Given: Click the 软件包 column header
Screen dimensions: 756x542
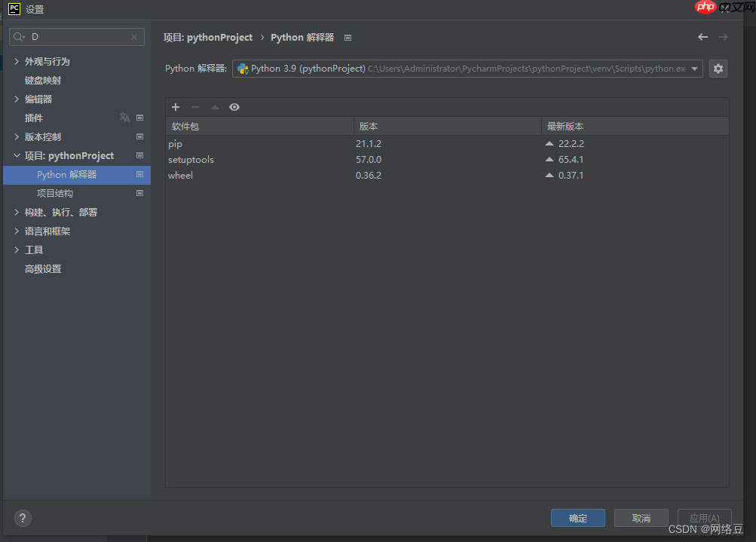Looking at the screenshot, I should pyautogui.click(x=185, y=127).
